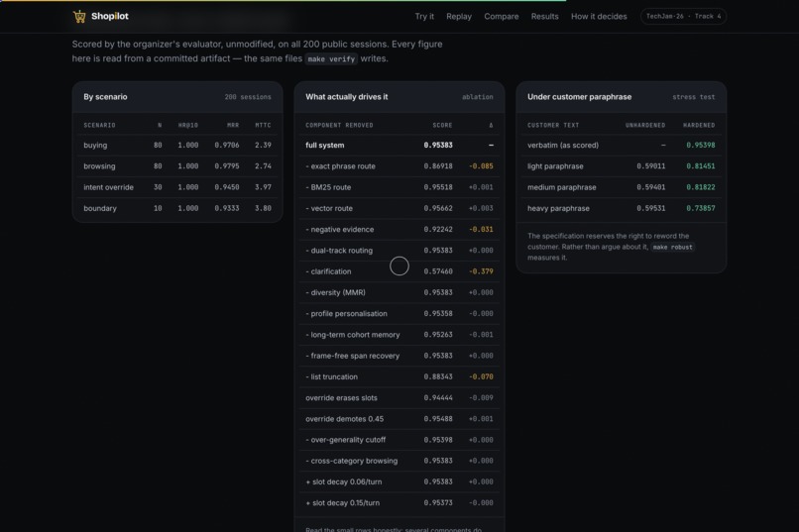Click the UNHARDENED column header
Viewport: 799px width, 532px height.
coord(645,125)
